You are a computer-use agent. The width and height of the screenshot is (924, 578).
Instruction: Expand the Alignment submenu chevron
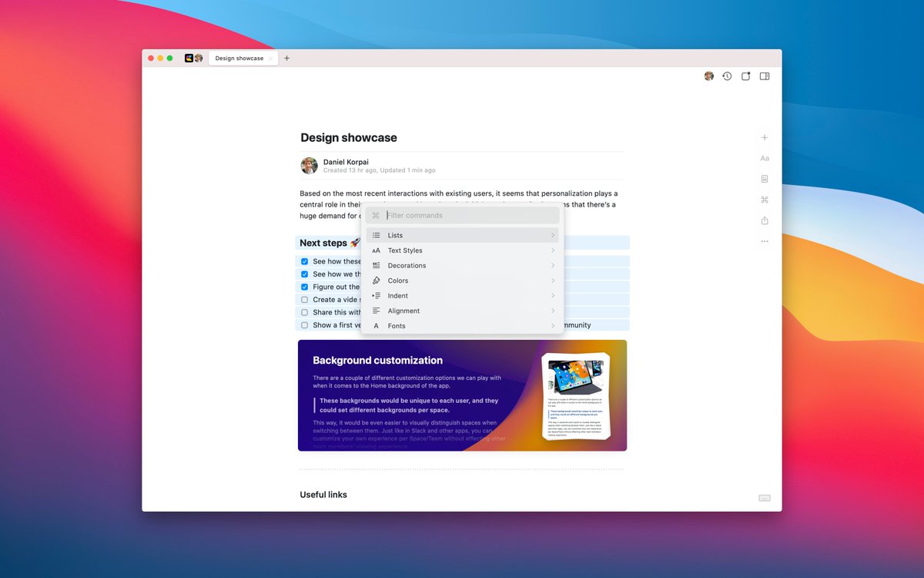coord(553,311)
